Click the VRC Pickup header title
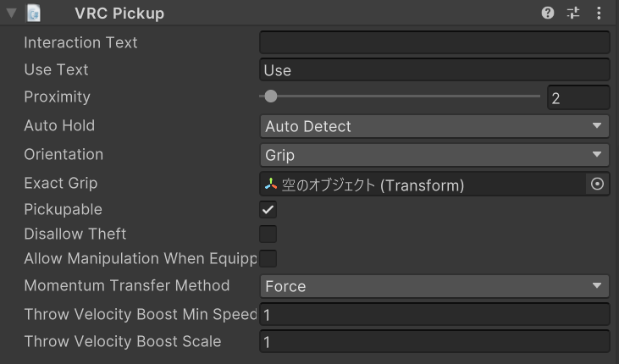Image resolution: width=619 pixels, height=364 pixels. tap(119, 14)
